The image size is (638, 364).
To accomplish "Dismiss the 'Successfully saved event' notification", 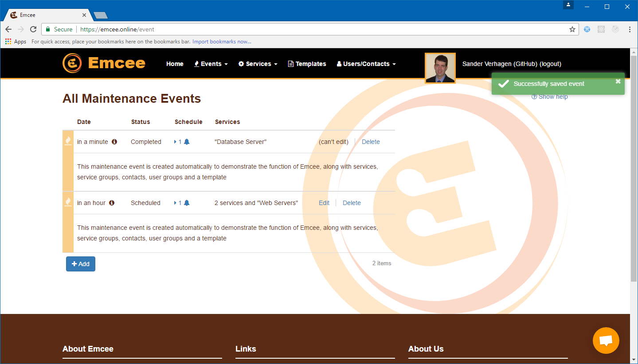I will [x=618, y=81].
